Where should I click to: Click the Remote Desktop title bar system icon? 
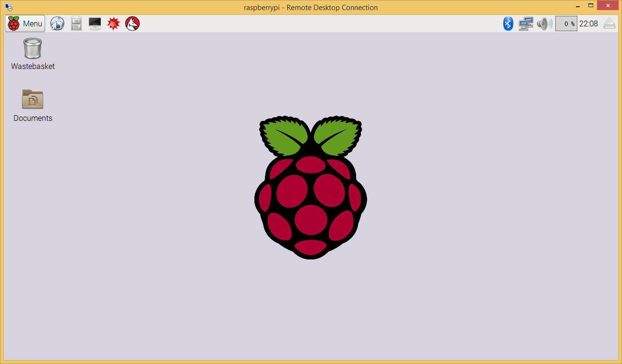click(9, 7)
